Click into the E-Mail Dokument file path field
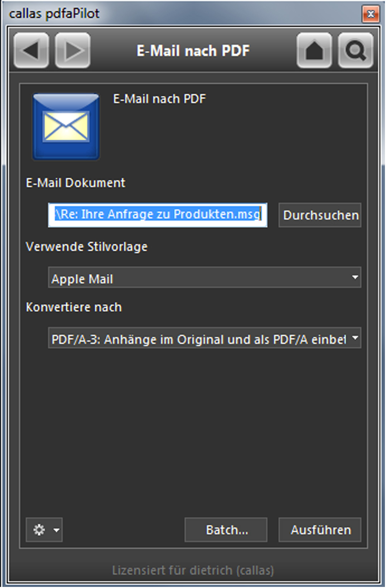Screen dimensions: 386x588 point(158,215)
